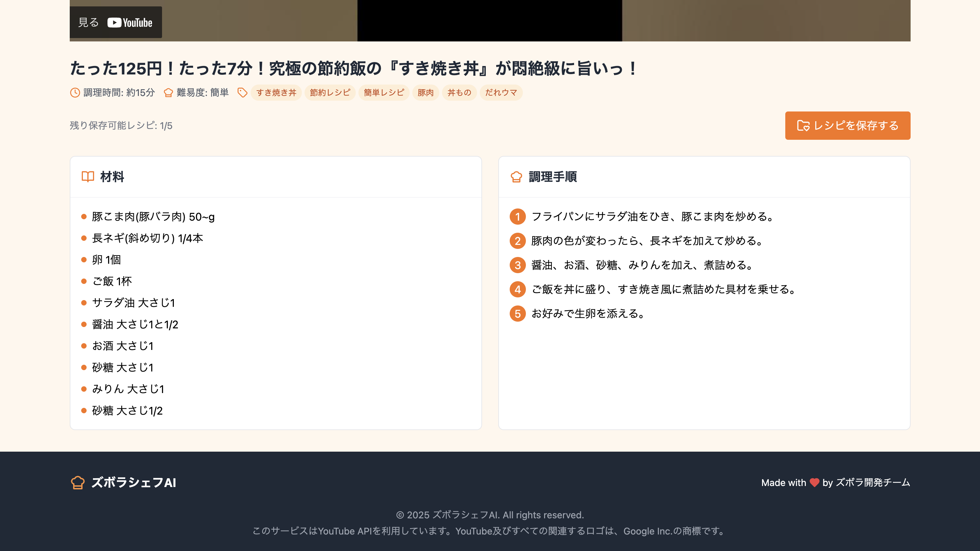Select the 豚肉 tag
Screen dimensions: 980x551
425,93
